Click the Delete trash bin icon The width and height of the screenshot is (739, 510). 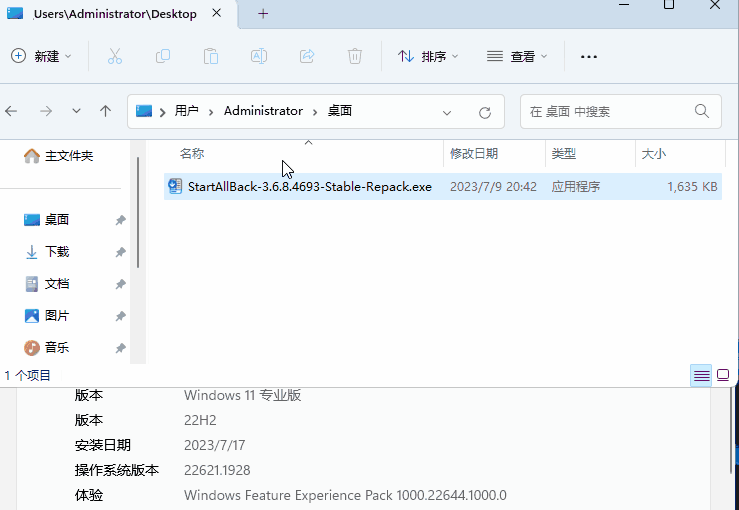pos(355,56)
